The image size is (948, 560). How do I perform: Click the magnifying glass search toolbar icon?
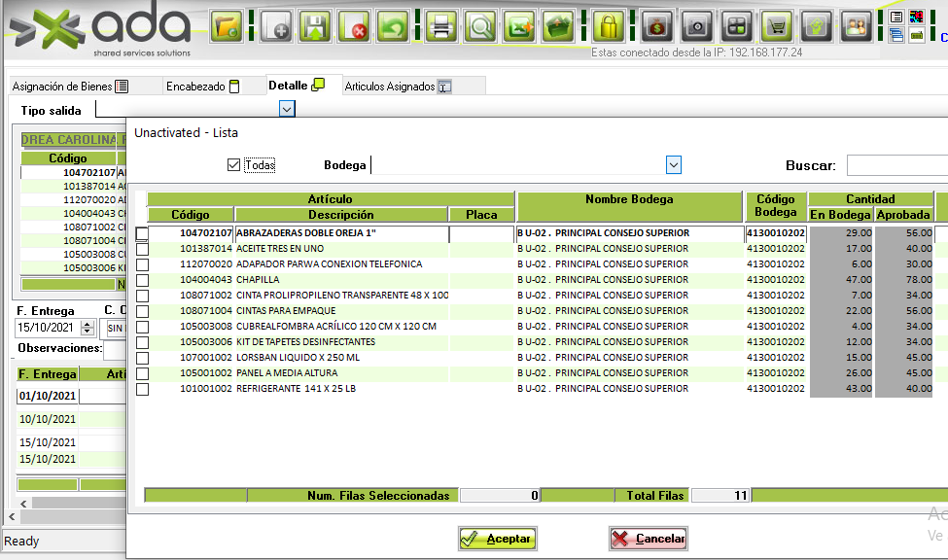479,26
